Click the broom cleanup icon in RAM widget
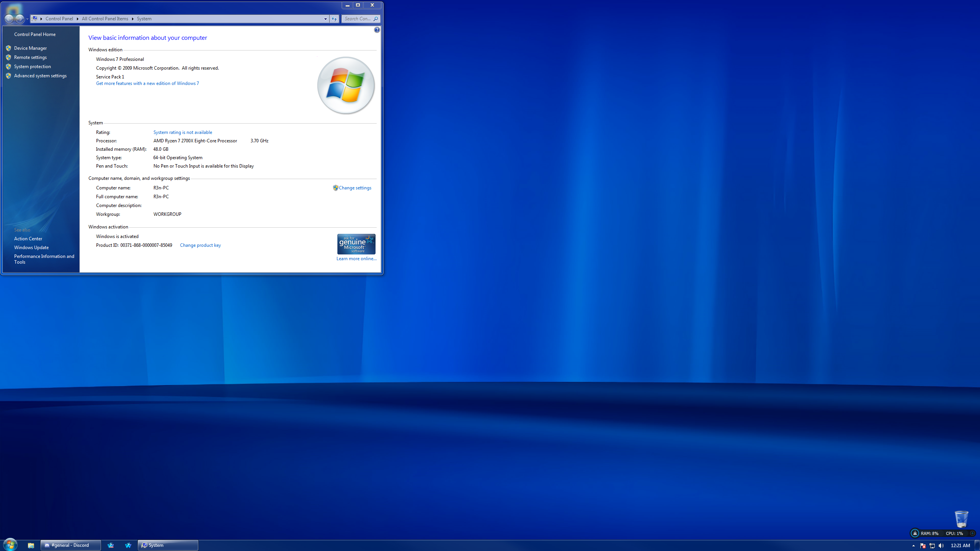Viewport: 980px width, 551px height. click(x=915, y=533)
